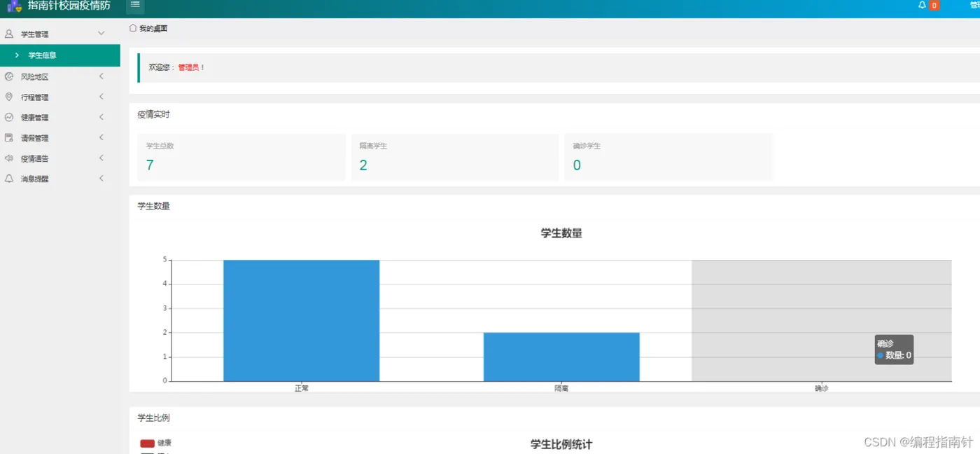
Task: Collapse the 学生管理 menu arrow
Action: [101, 34]
